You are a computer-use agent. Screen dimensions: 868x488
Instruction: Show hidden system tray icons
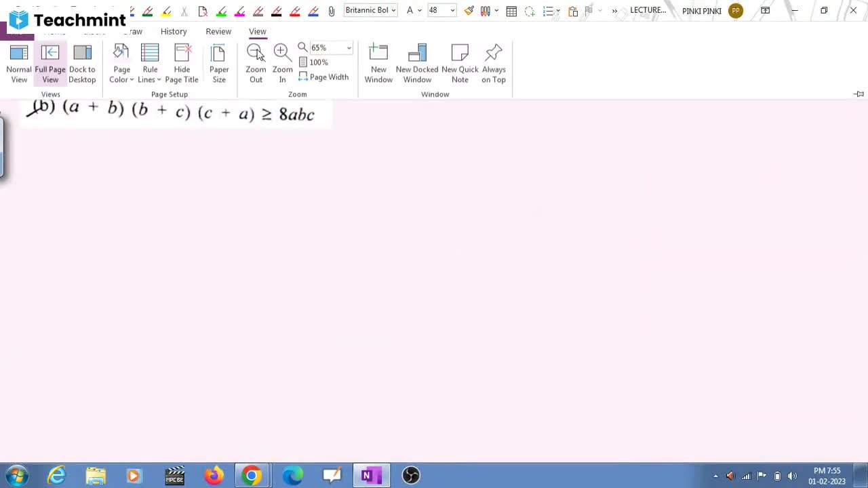(x=715, y=476)
